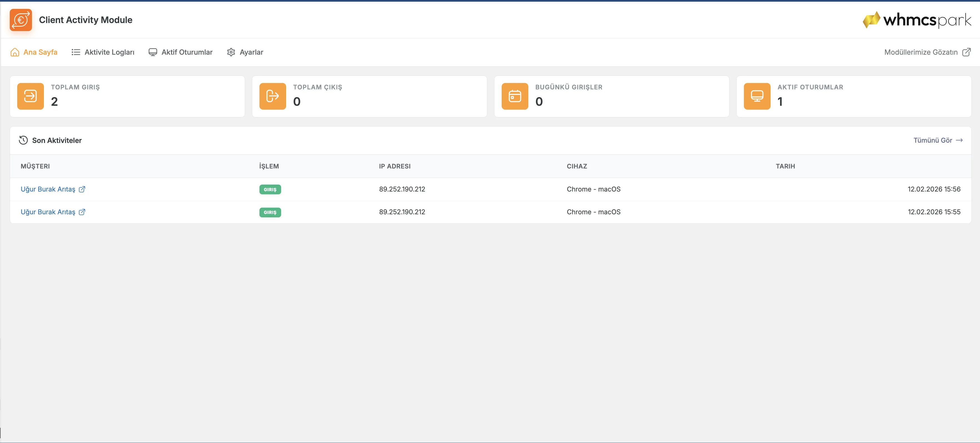Click the GIRIŞ badge in the 15:55 row
Viewport: 980px width, 443px height.
click(x=270, y=212)
